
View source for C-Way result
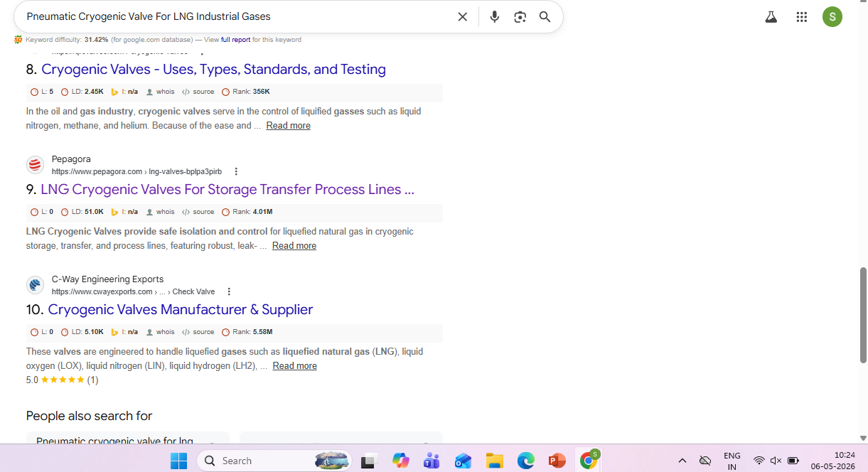198,332
